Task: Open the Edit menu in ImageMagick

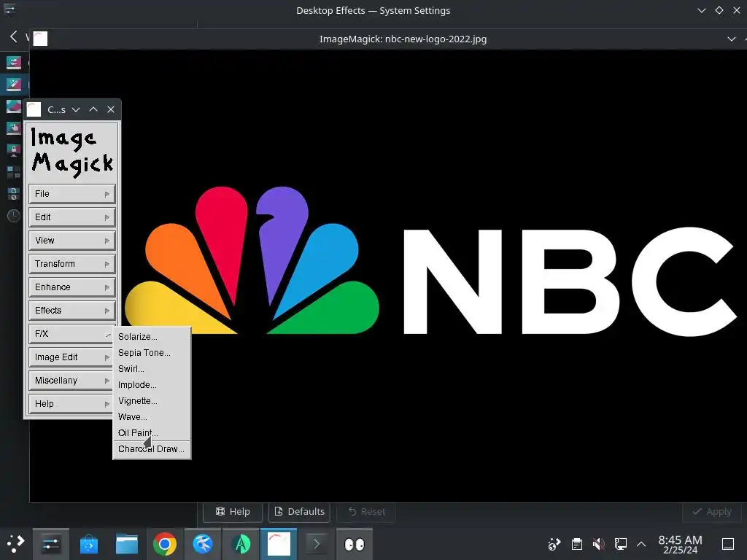Action: pyautogui.click(x=71, y=217)
